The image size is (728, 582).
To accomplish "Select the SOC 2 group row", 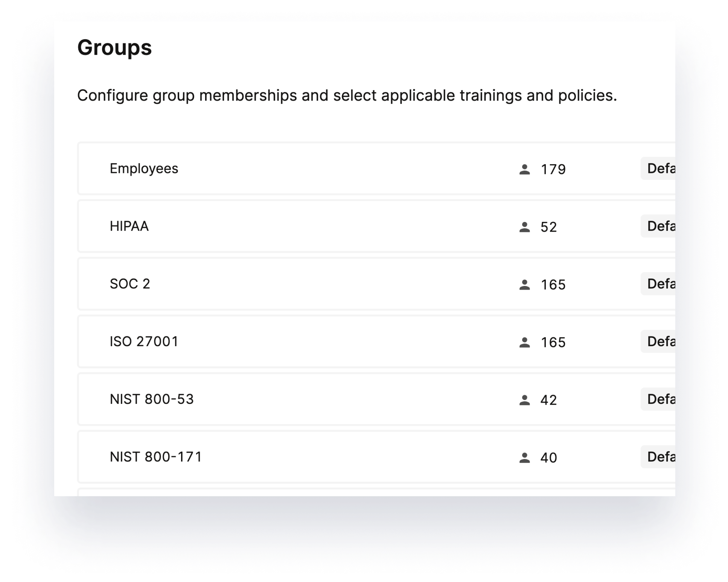I will (130, 284).
